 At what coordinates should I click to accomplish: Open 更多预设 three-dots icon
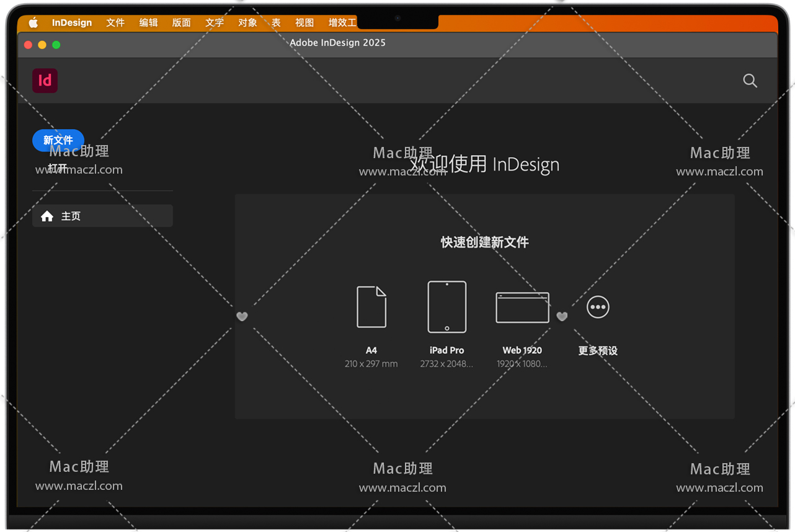pyautogui.click(x=598, y=307)
